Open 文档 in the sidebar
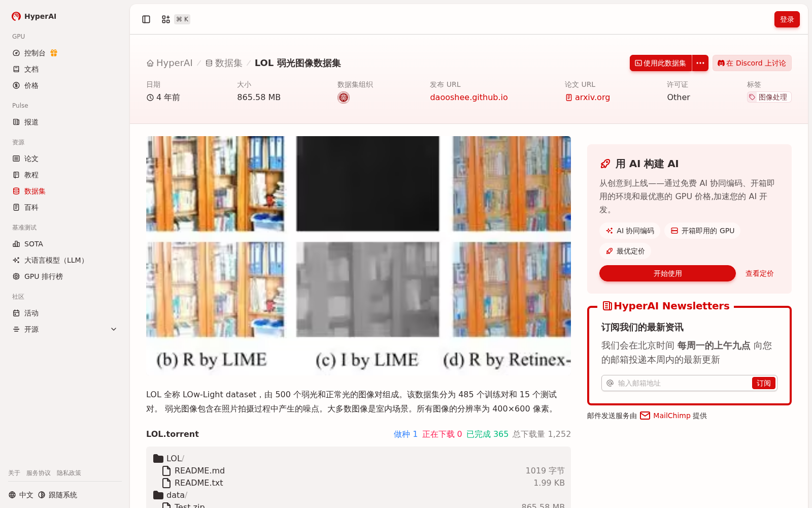Image resolution: width=812 pixels, height=508 pixels. (x=65, y=69)
